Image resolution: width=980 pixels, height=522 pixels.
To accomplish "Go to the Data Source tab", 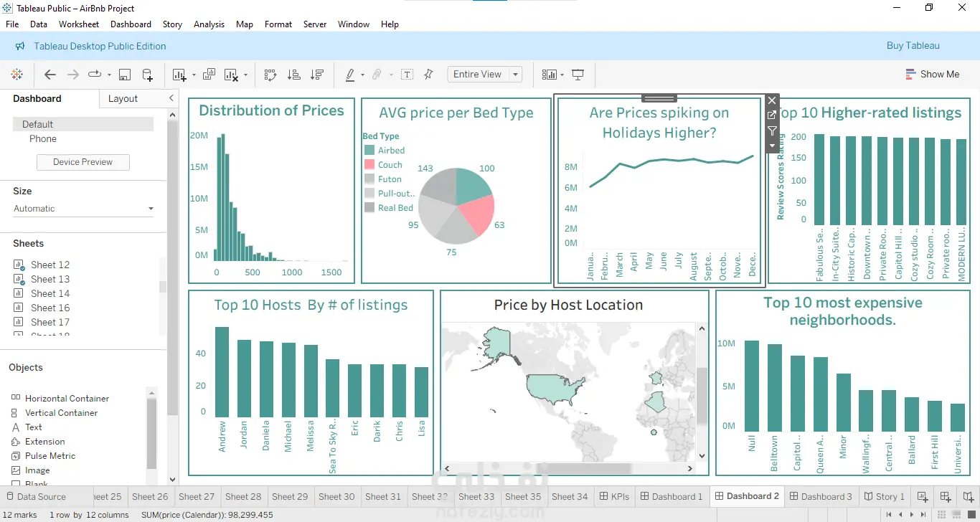I will click(35, 496).
